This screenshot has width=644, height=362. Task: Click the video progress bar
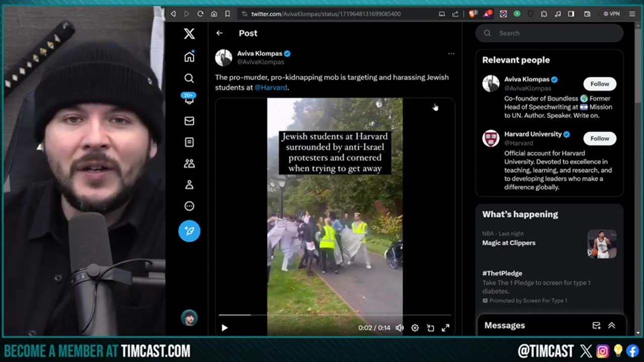click(335, 315)
